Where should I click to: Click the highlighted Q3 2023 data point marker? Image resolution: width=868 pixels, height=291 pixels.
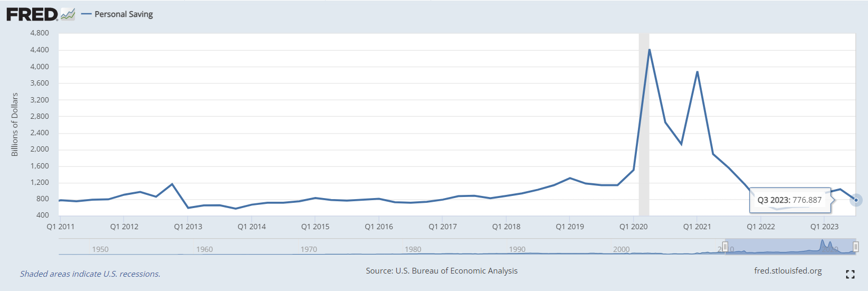tap(856, 200)
